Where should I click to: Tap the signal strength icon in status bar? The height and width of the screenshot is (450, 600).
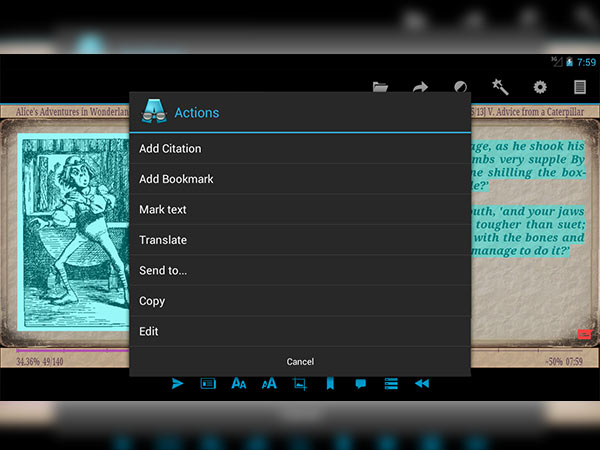pyautogui.click(x=556, y=61)
